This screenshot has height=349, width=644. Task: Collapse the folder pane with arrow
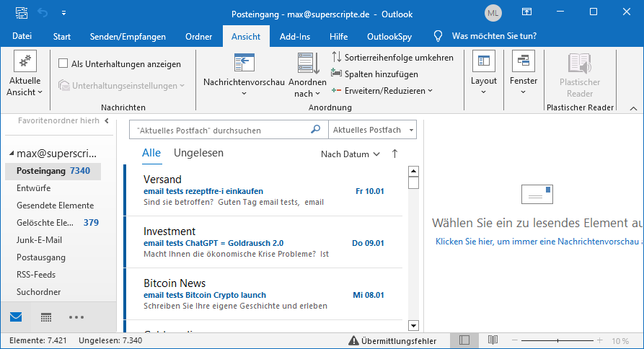tap(107, 120)
